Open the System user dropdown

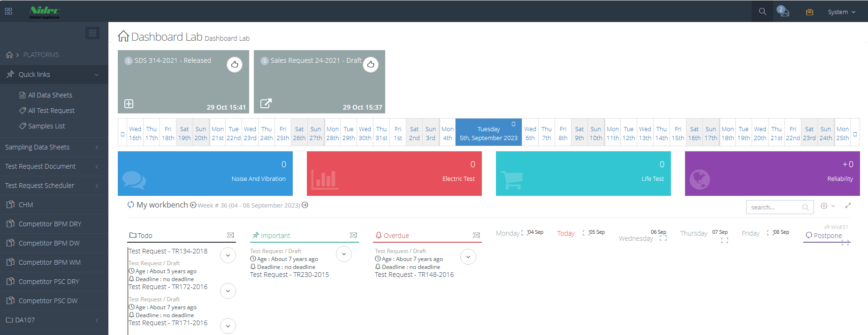841,12
